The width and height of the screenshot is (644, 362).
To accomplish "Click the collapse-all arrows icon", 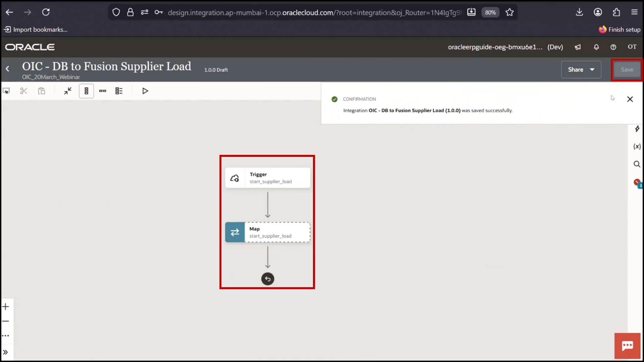I will (68, 91).
